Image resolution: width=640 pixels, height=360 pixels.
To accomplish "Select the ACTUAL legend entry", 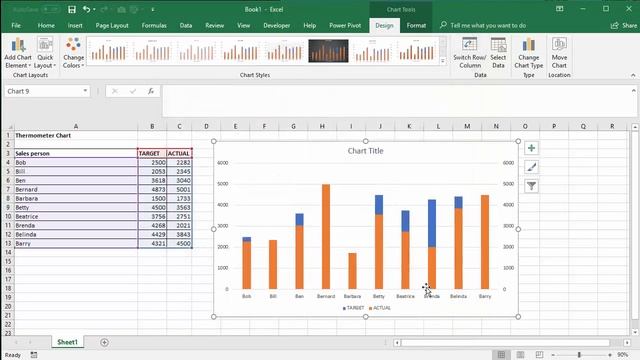I will (380, 308).
